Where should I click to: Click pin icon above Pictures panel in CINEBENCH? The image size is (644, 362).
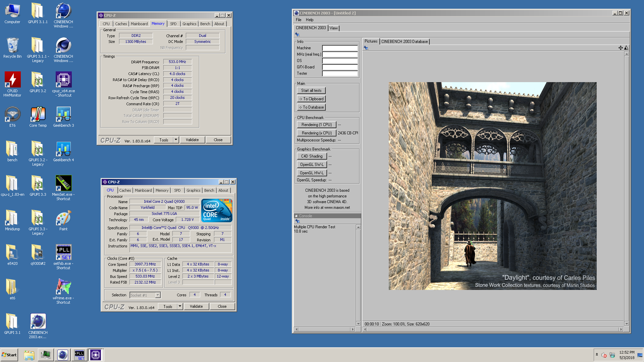pyautogui.click(x=366, y=48)
